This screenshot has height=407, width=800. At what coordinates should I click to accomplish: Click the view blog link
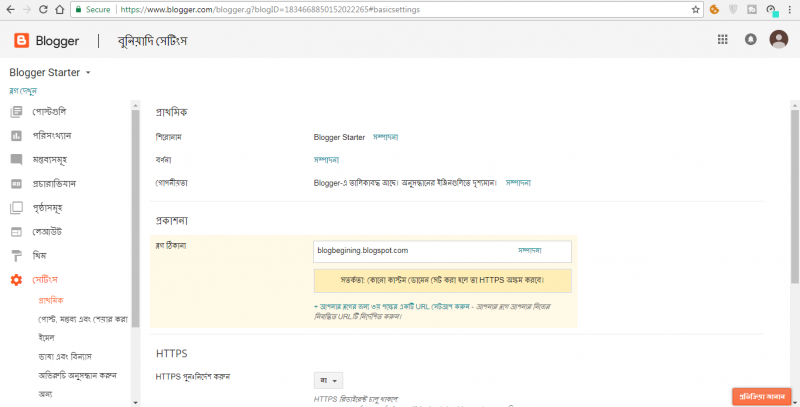(23, 91)
